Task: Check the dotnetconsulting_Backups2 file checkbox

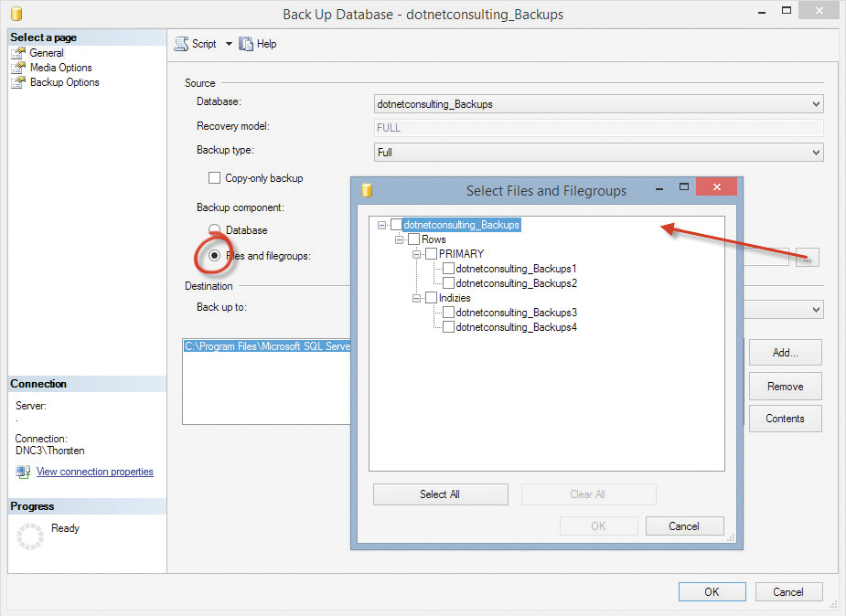Action: point(448,283)
